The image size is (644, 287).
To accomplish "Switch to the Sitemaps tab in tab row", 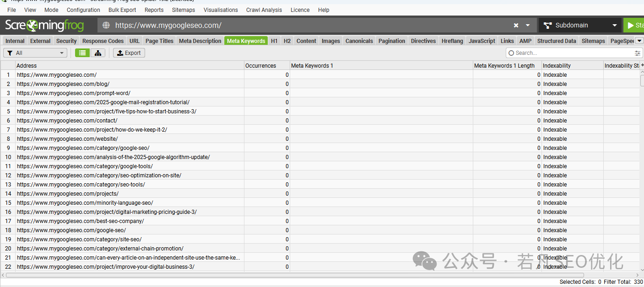I will (593, 41).
